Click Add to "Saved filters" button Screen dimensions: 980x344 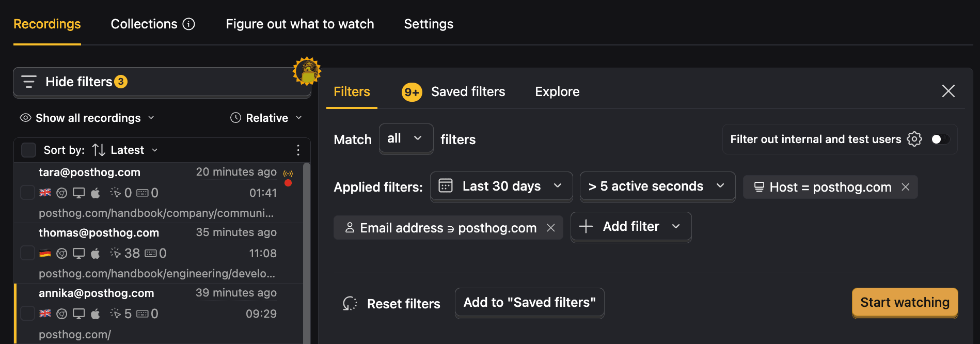[529, 303]
